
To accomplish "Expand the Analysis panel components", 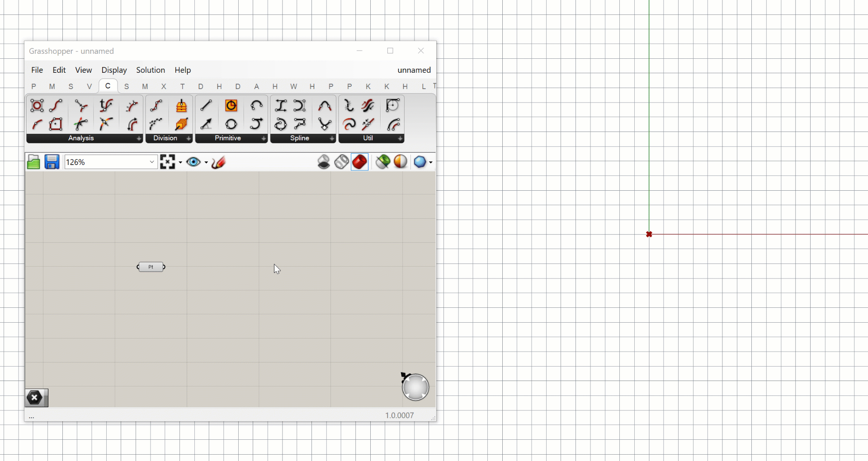I will click(x=139, y=138).
